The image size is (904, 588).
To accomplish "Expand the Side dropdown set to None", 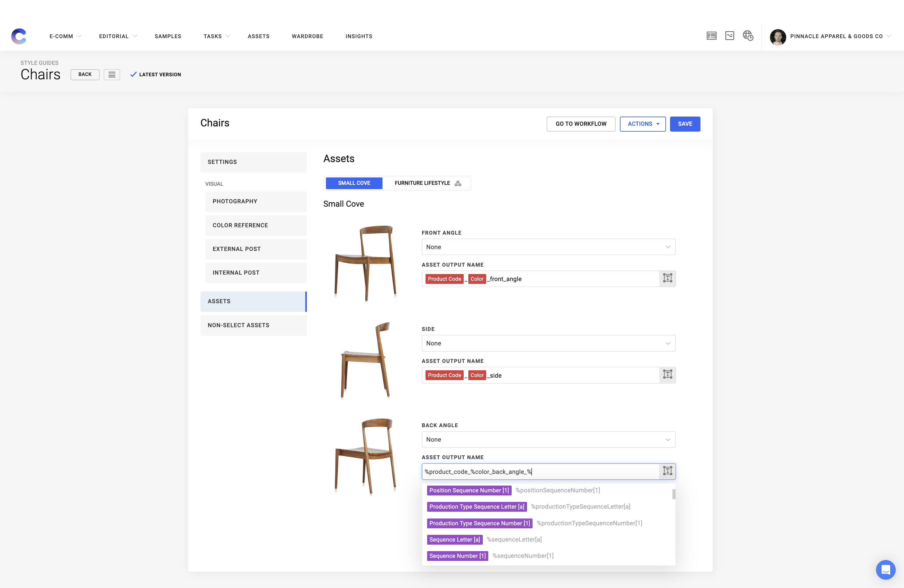I will coord(548,343).
